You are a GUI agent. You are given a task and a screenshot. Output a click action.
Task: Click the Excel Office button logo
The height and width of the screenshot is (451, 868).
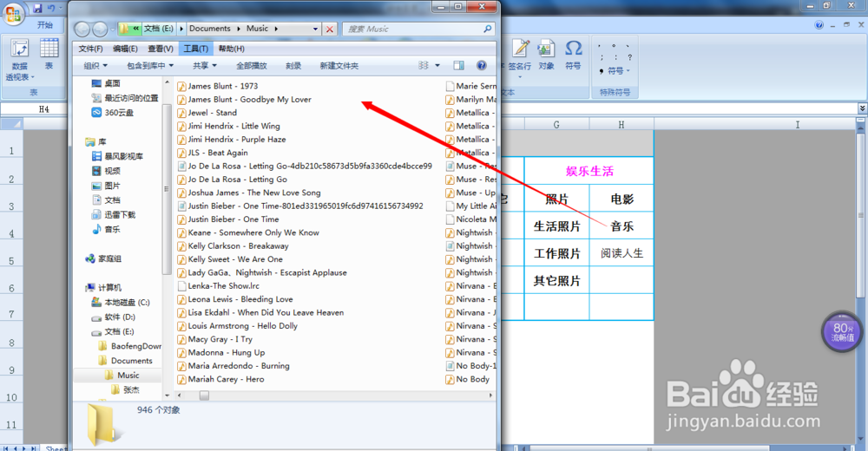13,13
